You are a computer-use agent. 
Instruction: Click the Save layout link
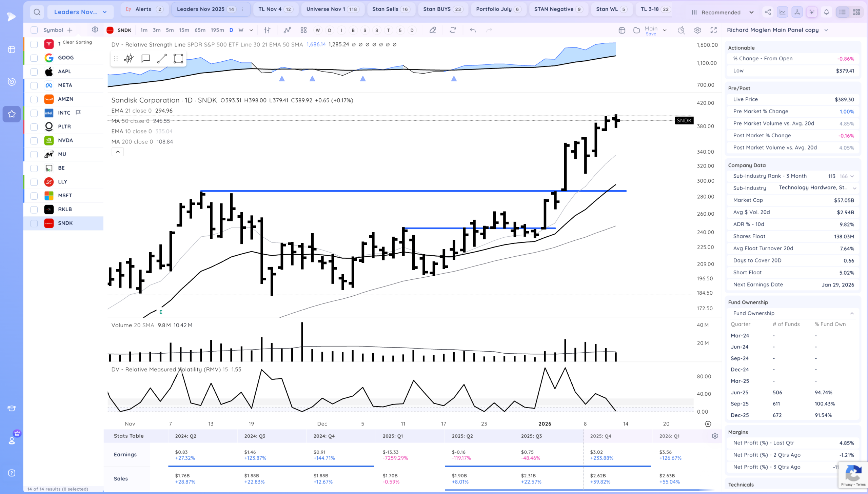pos(651,34)
